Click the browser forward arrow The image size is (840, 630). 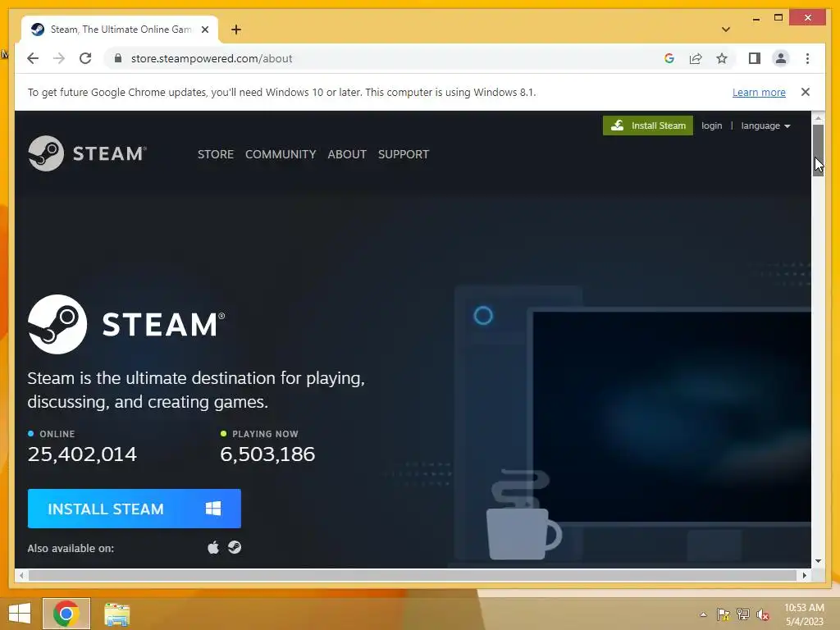pyautogui.click(x=59, y=58)
